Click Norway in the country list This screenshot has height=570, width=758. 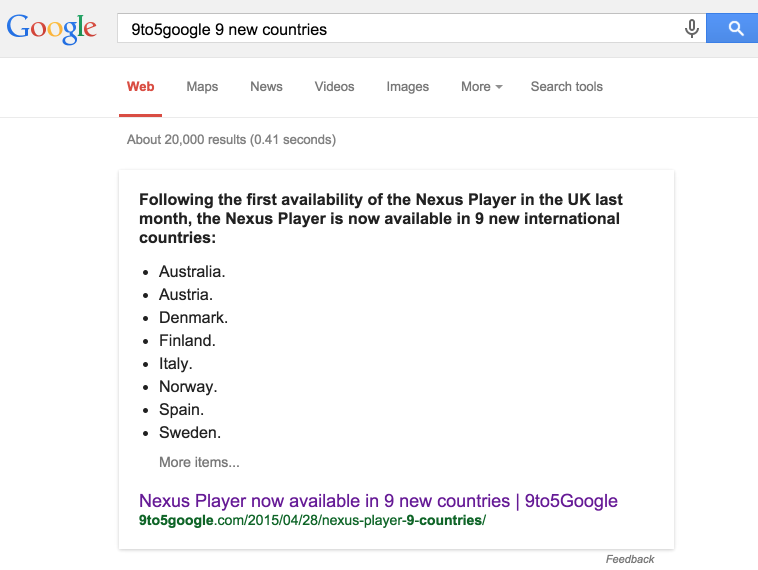[x=188, y=387]
